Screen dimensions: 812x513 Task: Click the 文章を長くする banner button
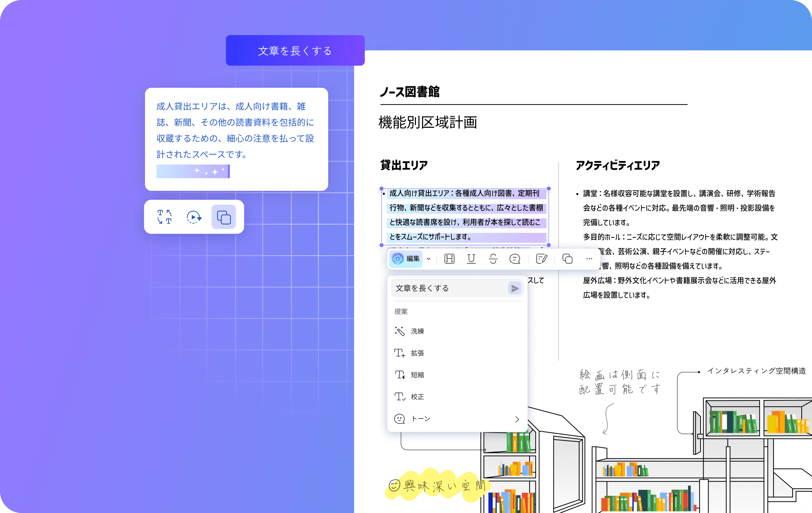pos(295,50)
